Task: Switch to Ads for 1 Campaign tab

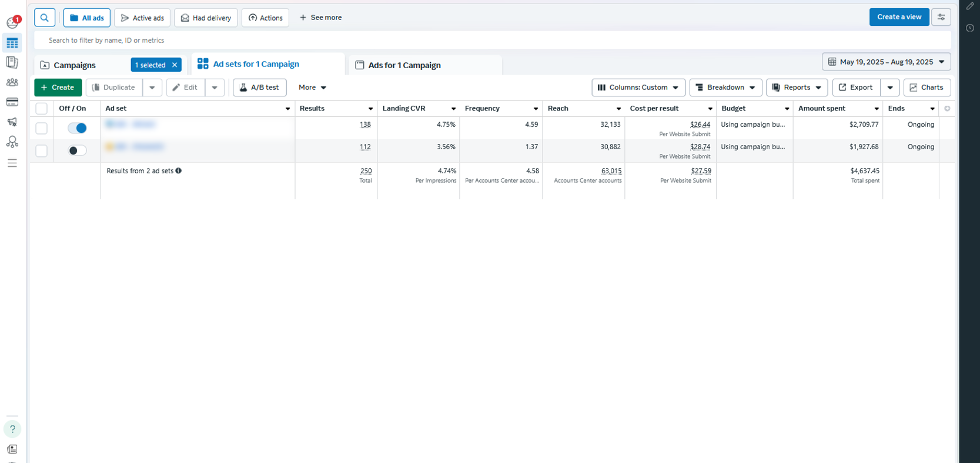Action: (404, 65)
